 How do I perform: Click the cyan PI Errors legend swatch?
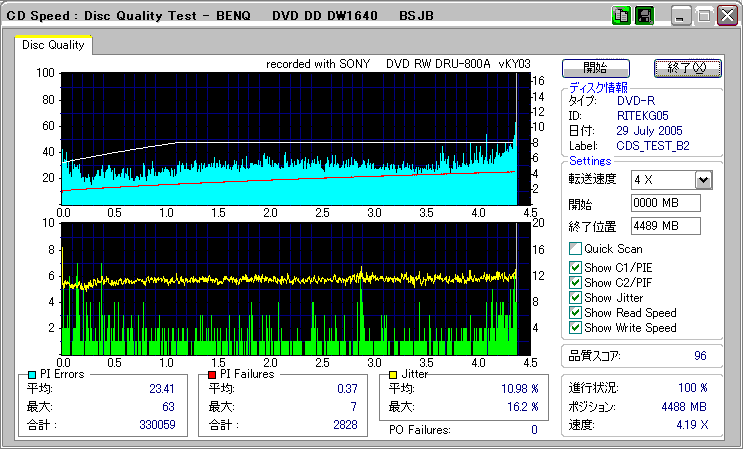[x=33, y=374]
